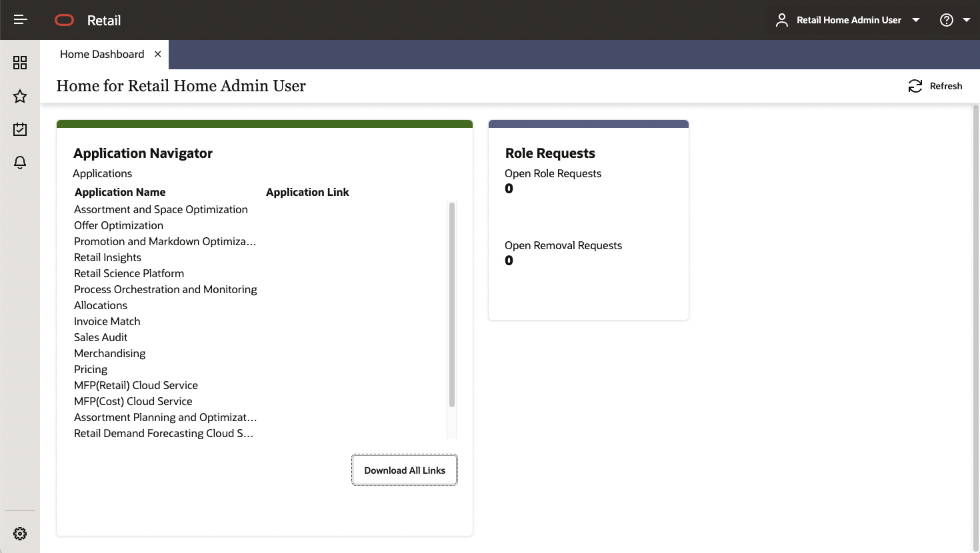Click the Applications subheading
Screen dimensions: 980x553
[x=102, y=173]
